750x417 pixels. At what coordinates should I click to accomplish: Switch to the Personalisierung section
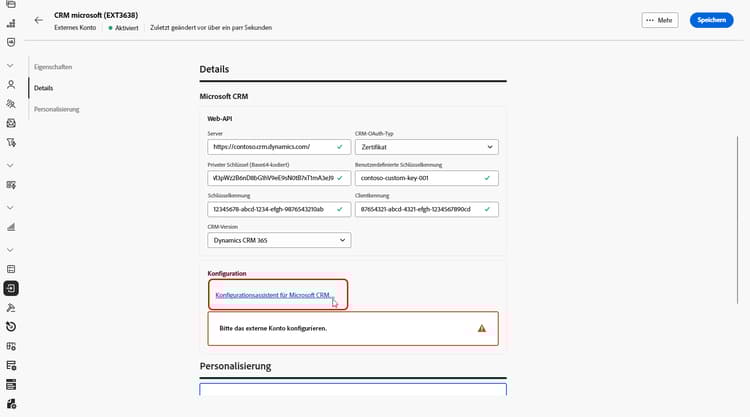click(56, 109)
